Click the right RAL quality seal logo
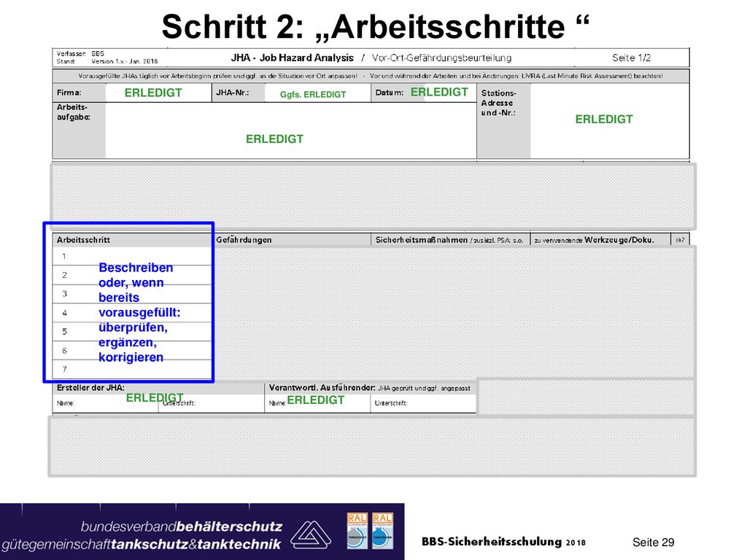The height and width of the screenshot is (560, 747). [x=382, y=531]
